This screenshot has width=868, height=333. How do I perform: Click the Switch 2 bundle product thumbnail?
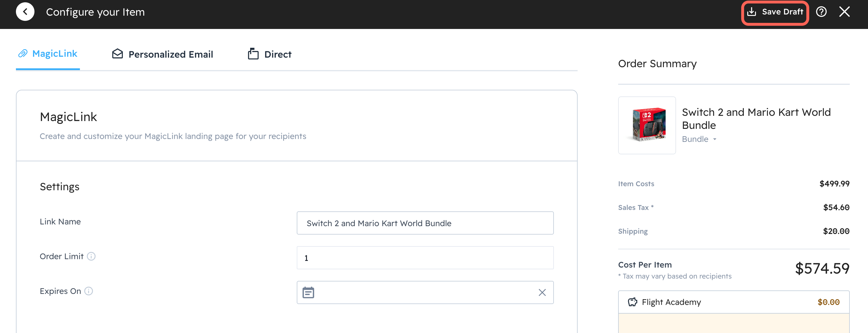(647, 125)
